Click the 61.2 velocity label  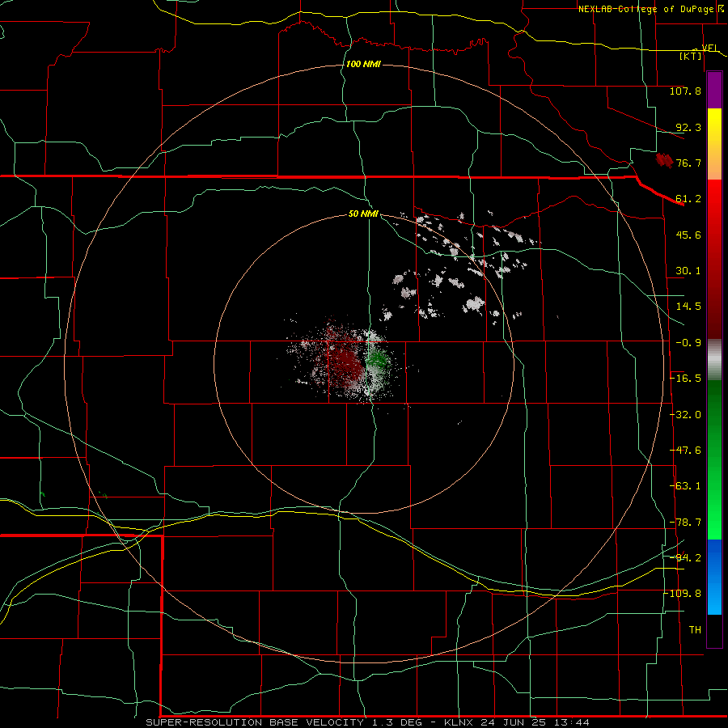(x=688, y=199)
